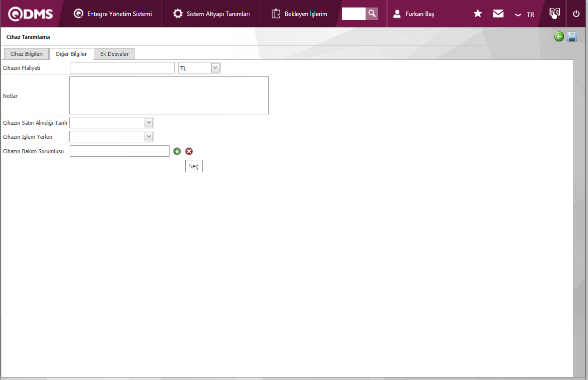Select the Diğer Bilgiler tab
This screenshot has height=380, width=588.
click(x=71, y=54)
